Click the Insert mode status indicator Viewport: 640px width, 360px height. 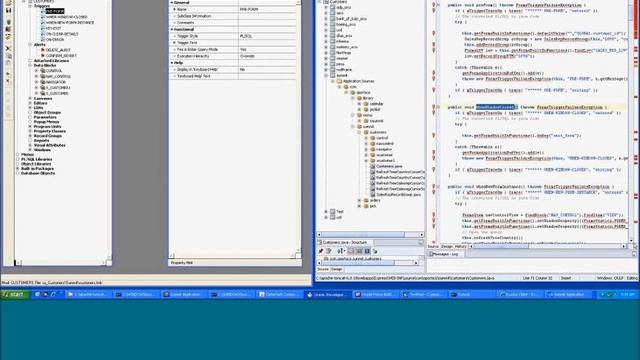point(566,278)
